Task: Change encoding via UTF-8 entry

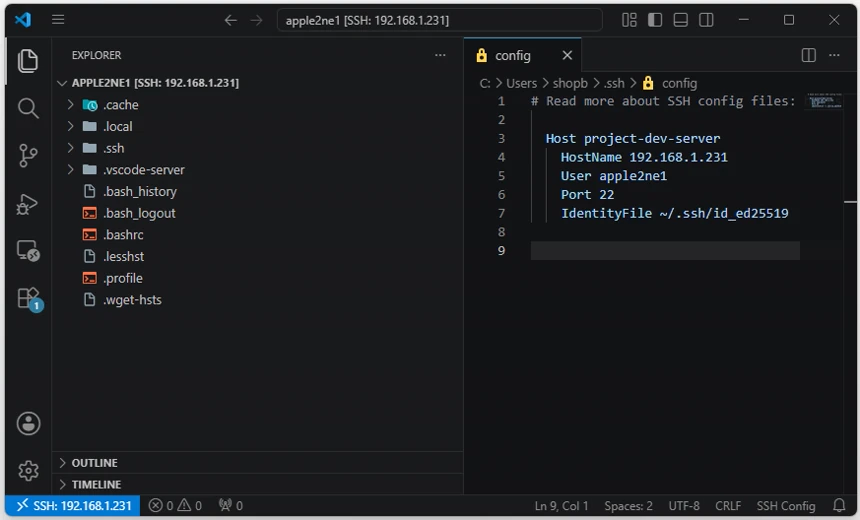Action: 683,506
